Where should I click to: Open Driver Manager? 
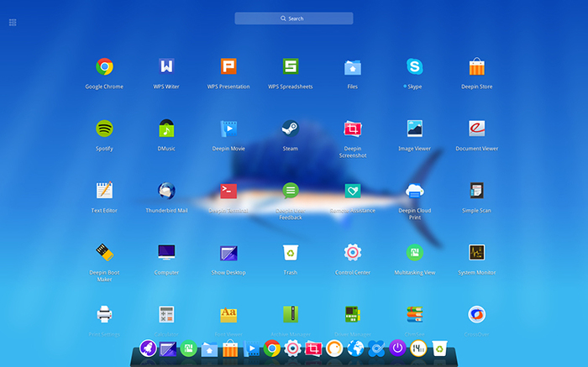click(x=353, y=314)
